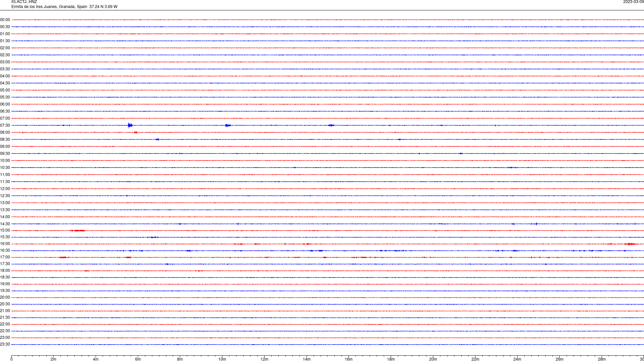
Task: Click the red burst near 3m in 15:00 trace
Action: tap(78, 231)
